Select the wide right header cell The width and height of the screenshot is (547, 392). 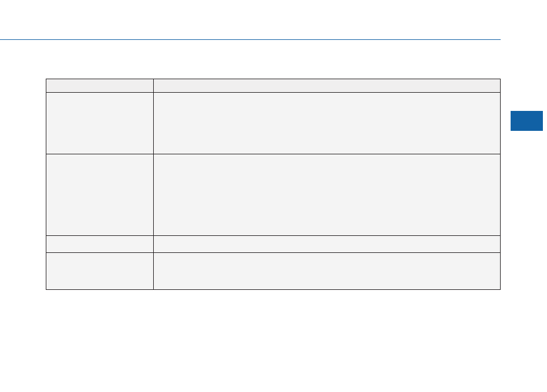click(327, 86)
